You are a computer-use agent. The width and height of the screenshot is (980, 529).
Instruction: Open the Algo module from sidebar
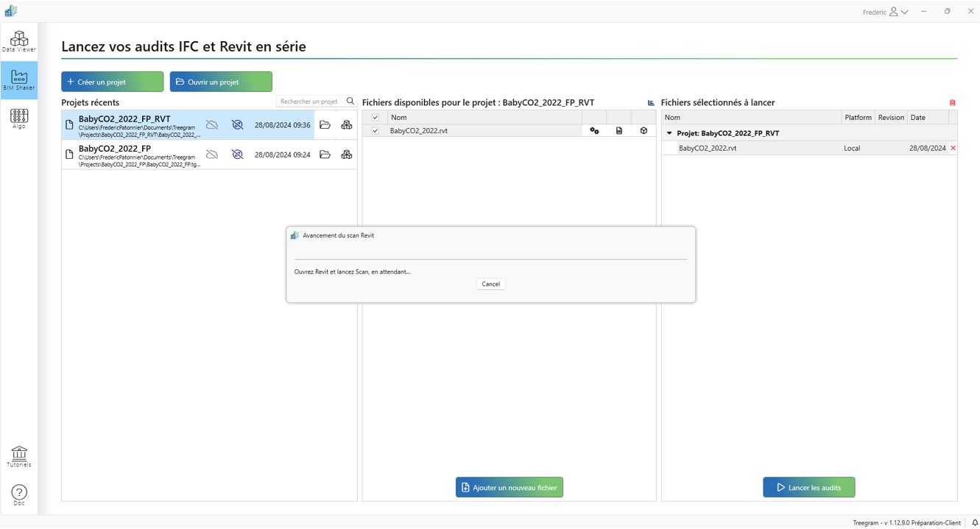(x=18, y=118)
